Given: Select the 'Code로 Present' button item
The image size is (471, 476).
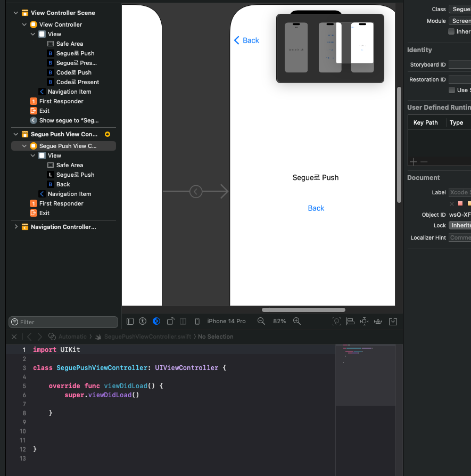Looking at the screenshot, I should [73, 82].
